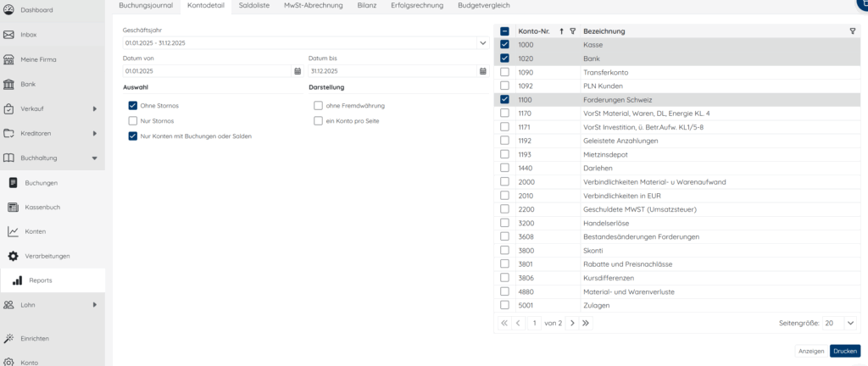The width and height of the screenshot is (868, 366).
Task: Open the Erfolgsrechnung tab
Action: coord(419,6)
